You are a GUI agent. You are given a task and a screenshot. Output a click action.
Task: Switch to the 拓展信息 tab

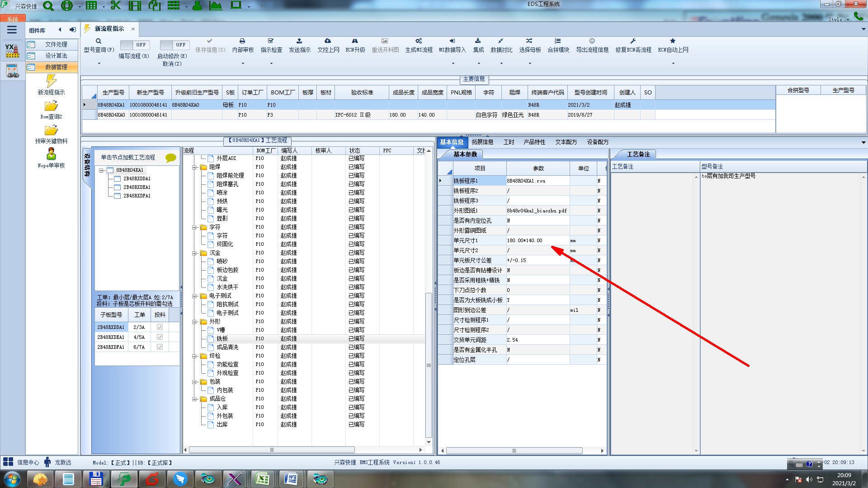(482, 142)
